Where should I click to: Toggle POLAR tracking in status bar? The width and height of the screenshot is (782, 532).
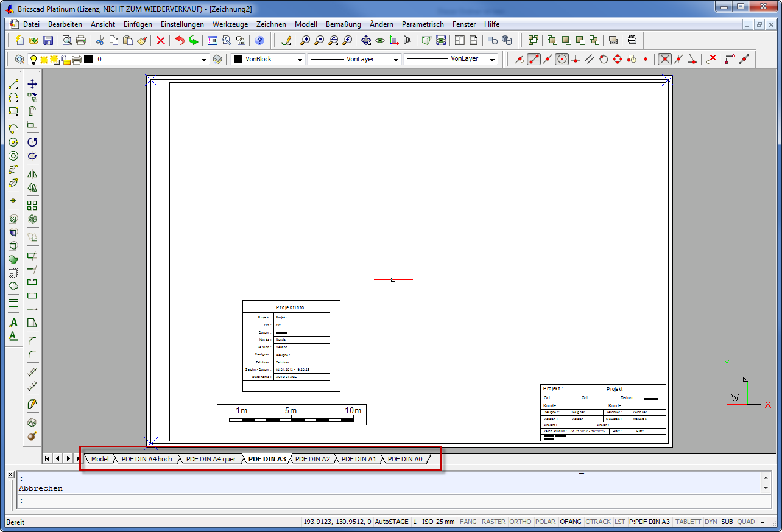tap(545, 522)
